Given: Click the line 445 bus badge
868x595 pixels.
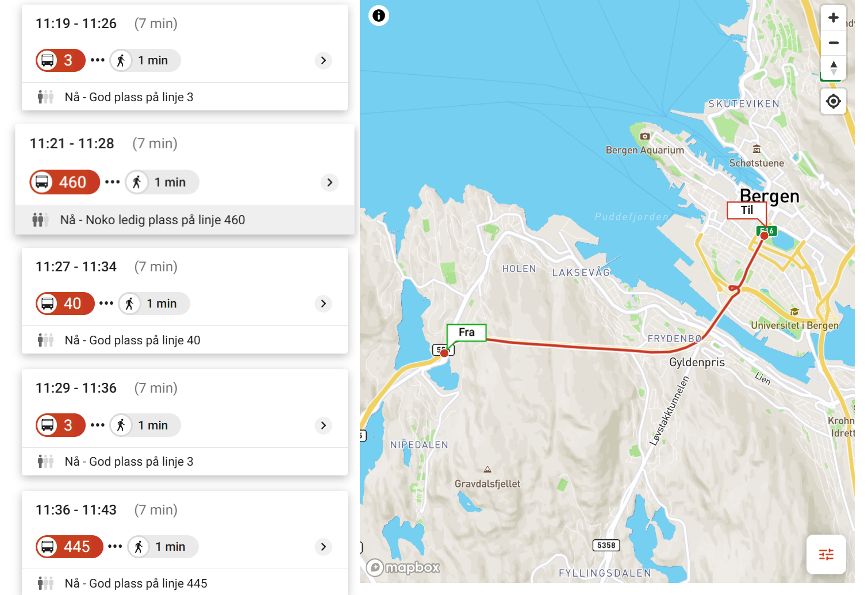Looking at the screenshot, I should click(x=69, y=547).
